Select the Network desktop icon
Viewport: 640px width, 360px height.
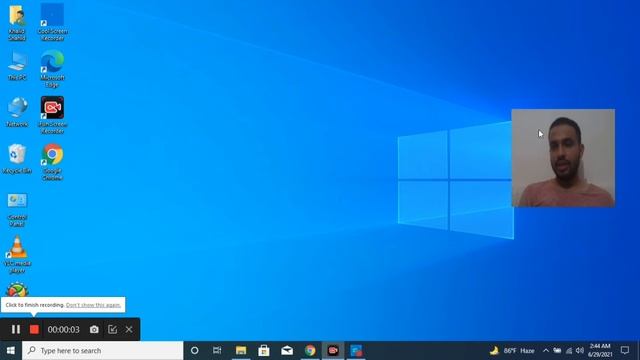[x=17, y=112]
